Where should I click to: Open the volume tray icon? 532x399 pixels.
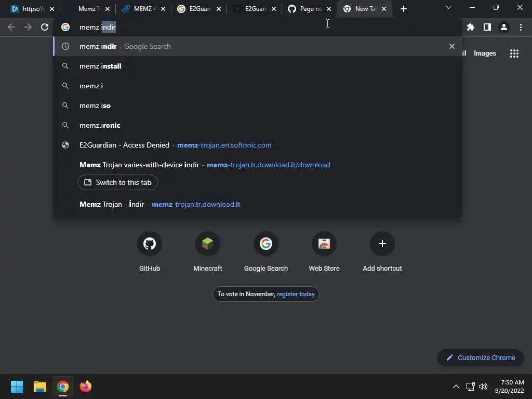click(x=483, y=387)
